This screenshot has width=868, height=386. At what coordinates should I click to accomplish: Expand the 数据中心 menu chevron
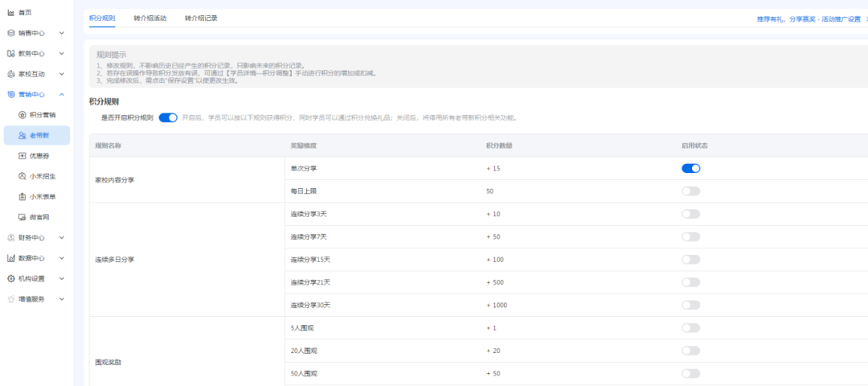[x=62, y=258]
